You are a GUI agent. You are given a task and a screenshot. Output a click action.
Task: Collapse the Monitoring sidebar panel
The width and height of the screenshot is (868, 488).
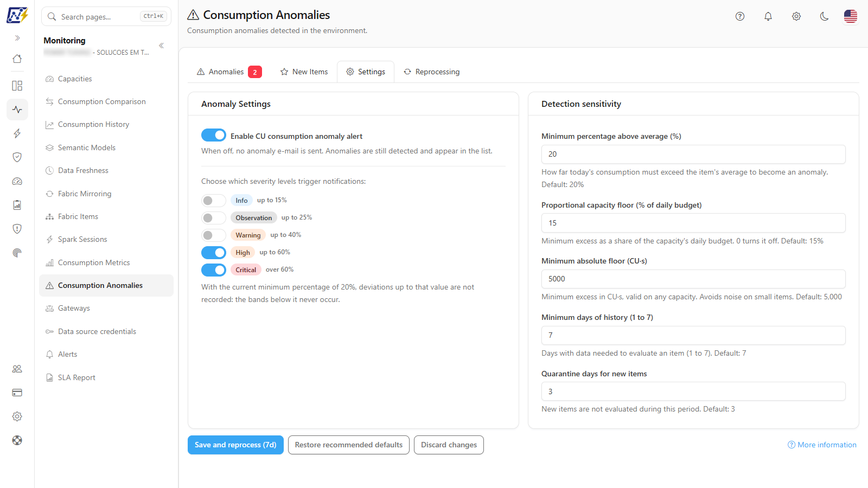point(161,46)
